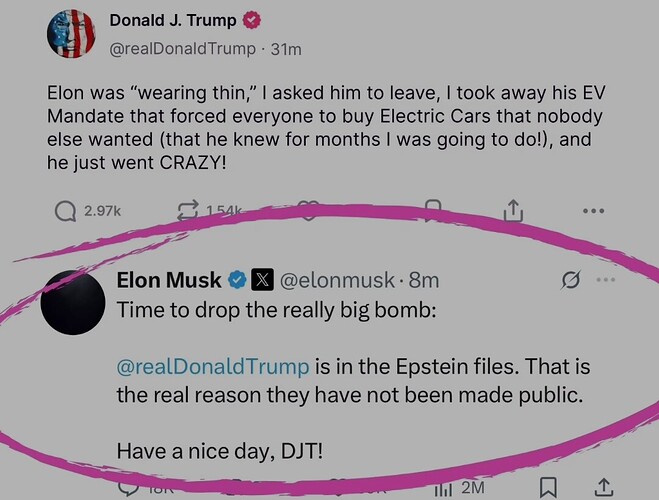Click the X affiliation badge beside Elon Musk
This screenshot has height=500, width=659.
tap(262, 280)
